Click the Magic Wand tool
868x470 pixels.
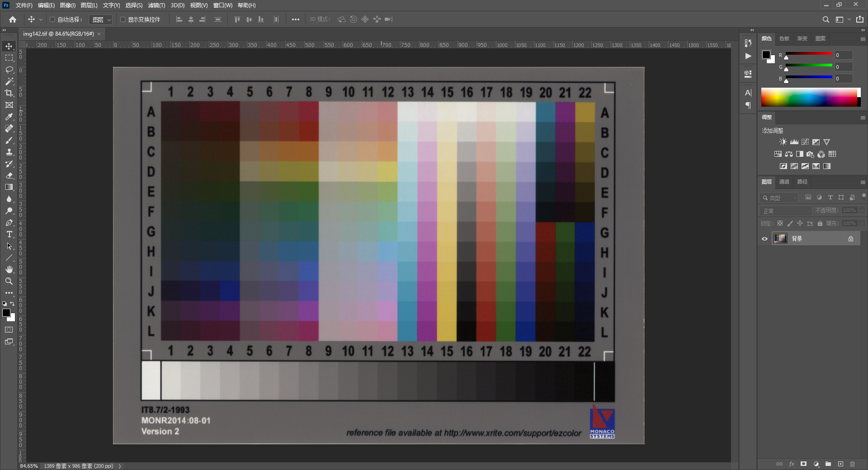click(9, 81)
